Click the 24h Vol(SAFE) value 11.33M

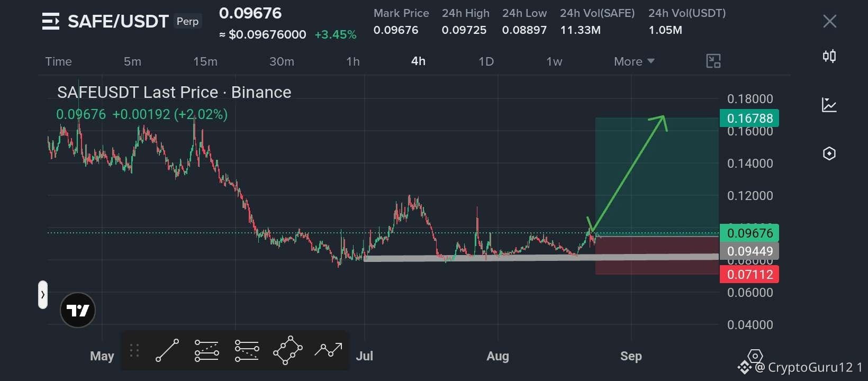[x=581, y=30]
